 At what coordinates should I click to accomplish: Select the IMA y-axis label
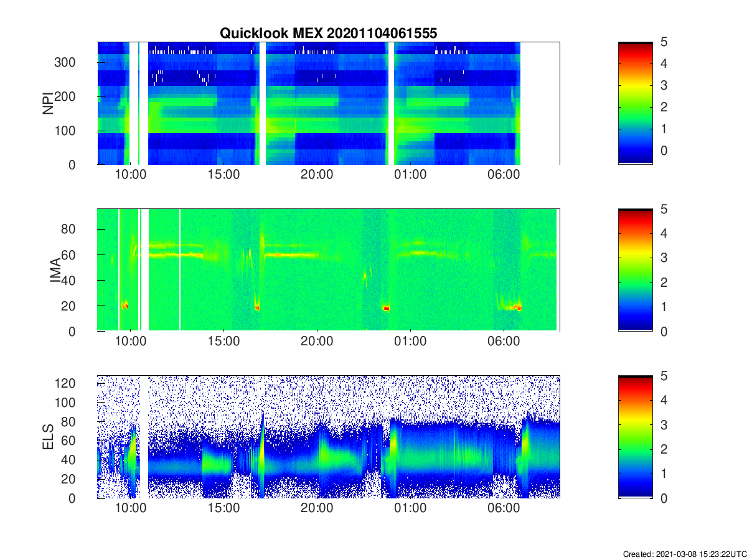55,271
